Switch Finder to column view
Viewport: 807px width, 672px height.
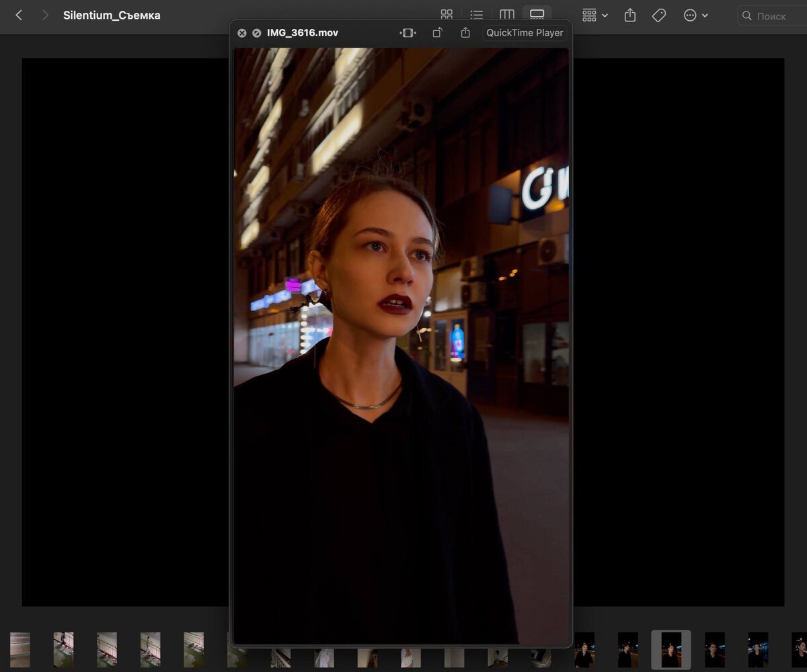[x=507, y=15]
